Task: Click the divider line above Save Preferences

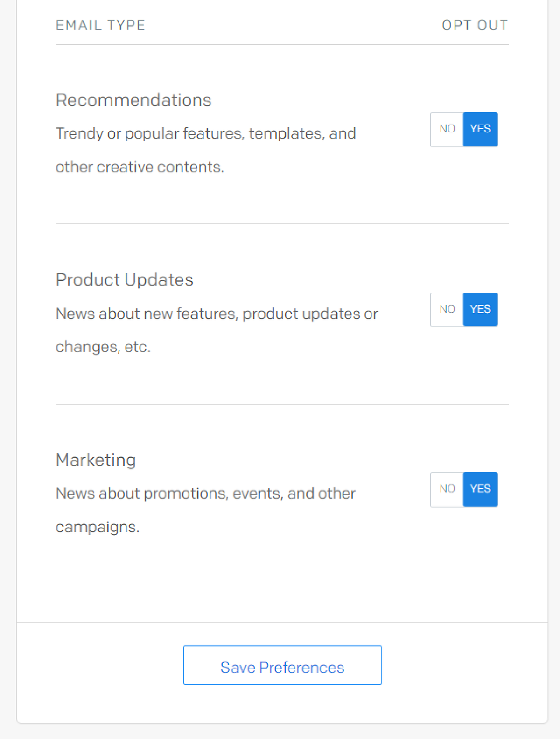Action: 282,623
